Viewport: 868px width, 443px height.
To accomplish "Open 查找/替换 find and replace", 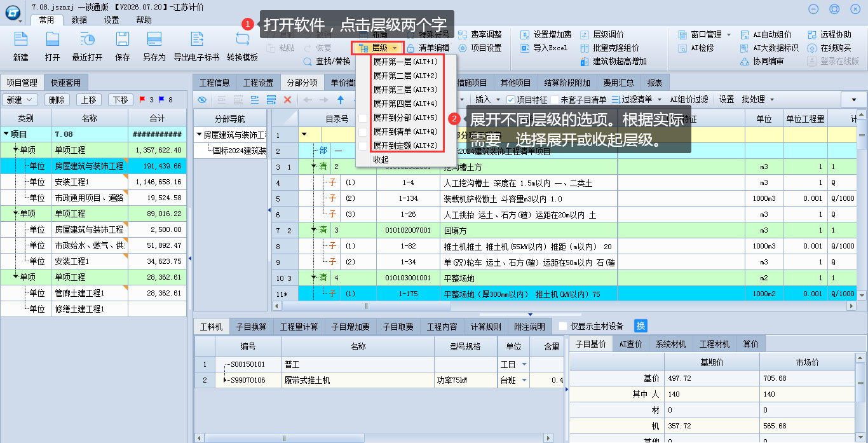I will (327, 62).
